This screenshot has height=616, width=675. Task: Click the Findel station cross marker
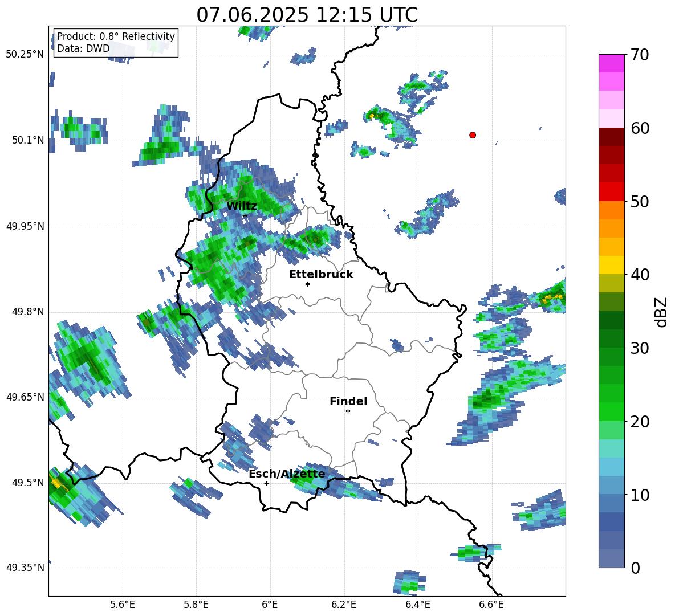click(x=348, y=411)
